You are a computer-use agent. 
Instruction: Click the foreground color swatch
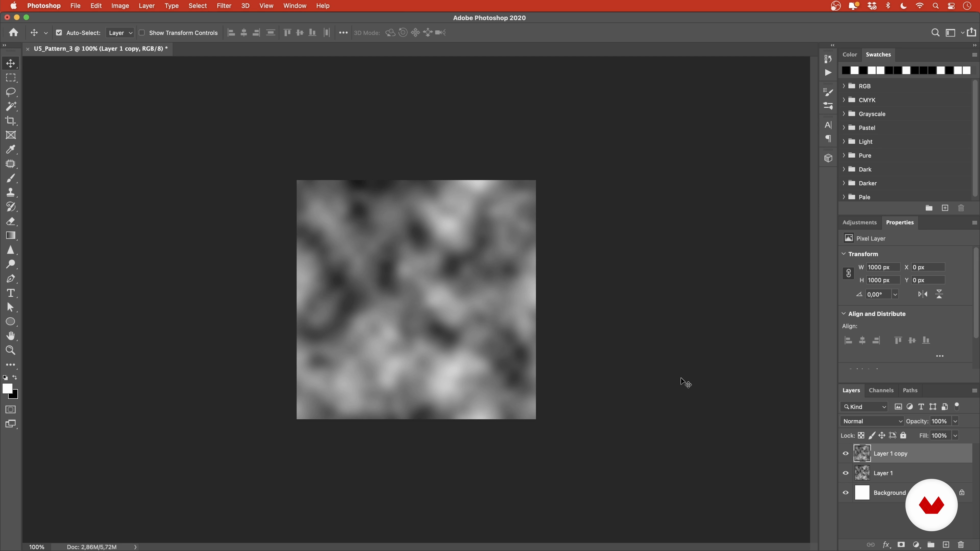click(x=7, y=388)
